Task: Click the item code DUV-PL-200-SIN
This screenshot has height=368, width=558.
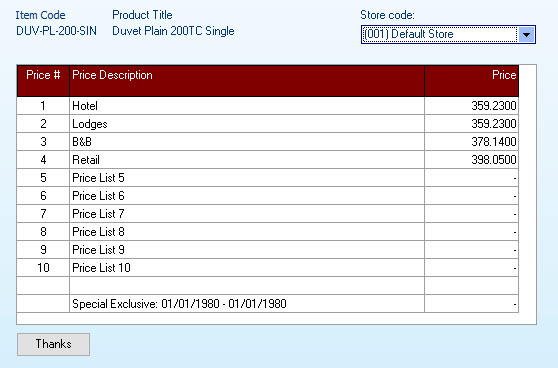Action: [56, 31]
